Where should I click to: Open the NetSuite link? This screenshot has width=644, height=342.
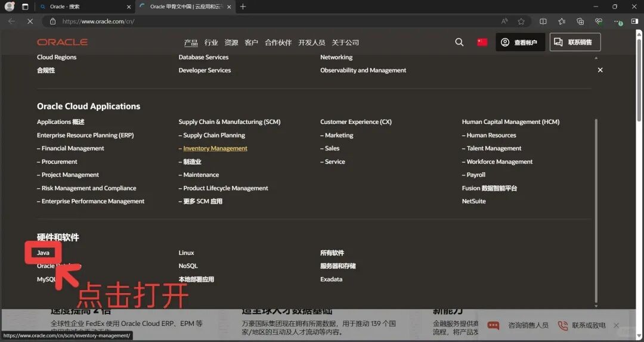[474, 201]
